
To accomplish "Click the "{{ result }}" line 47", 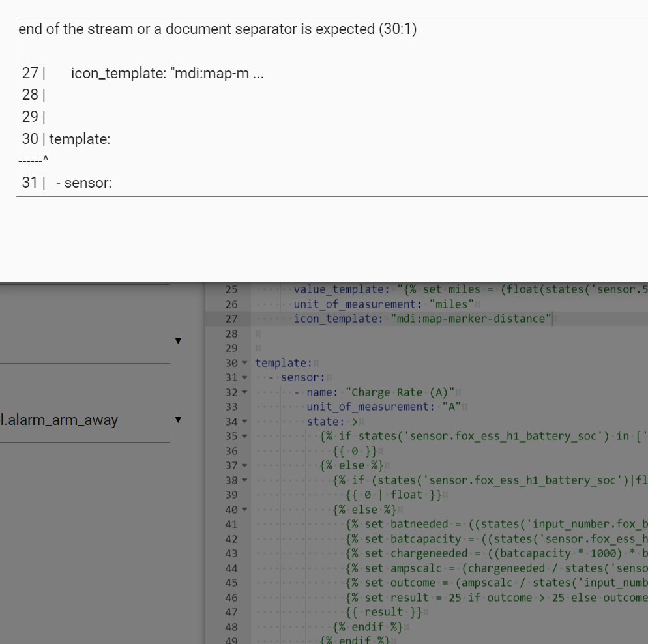I will (x=383, y=612).
